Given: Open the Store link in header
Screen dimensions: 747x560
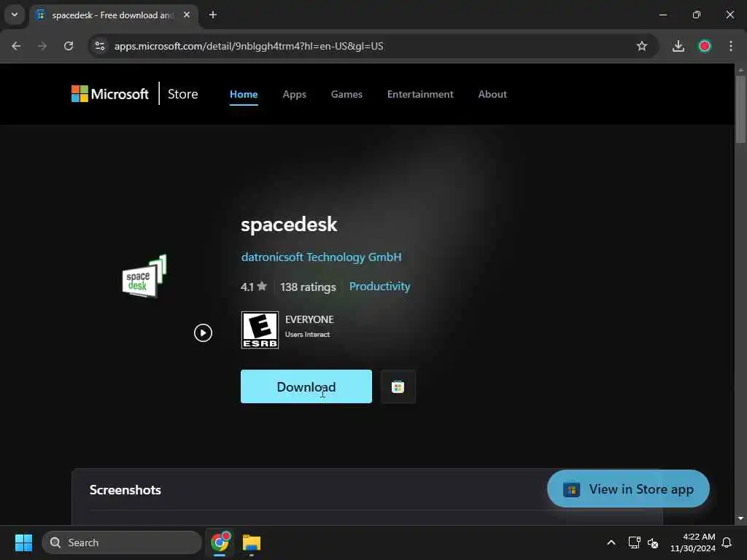Looking at the screenshot, I should (183, 94).
